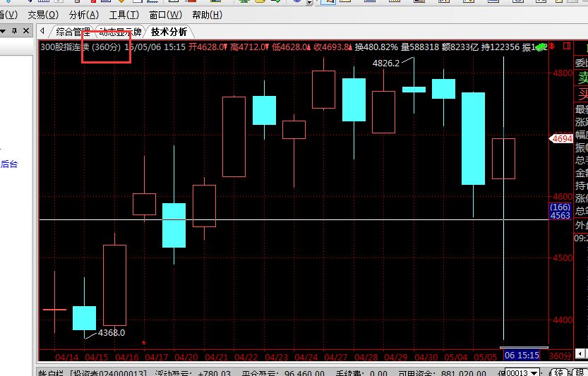The image size is (588, 376).
Task: Open the 窗口(W) menu
Action: tap(165, 15)
